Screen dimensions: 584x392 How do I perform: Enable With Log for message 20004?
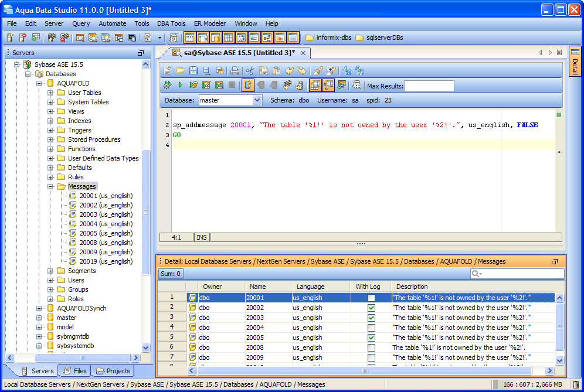point(371,328)
